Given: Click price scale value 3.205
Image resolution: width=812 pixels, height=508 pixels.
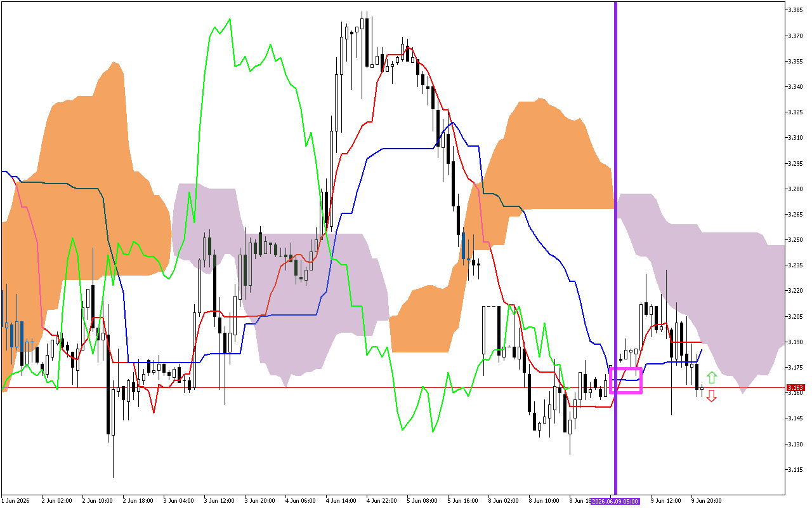Looking at the screenshot, I should 796,316.
